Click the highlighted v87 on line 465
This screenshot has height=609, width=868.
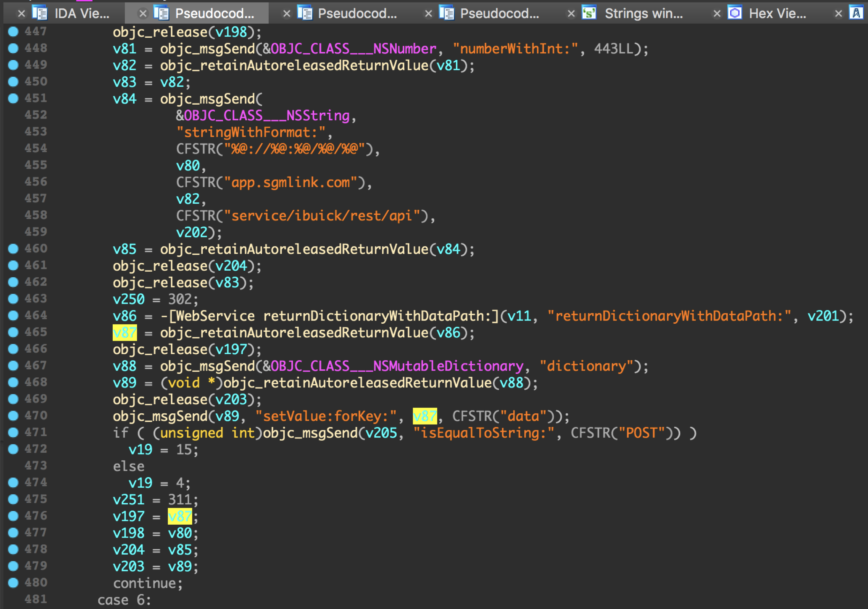tap(125, 333)
